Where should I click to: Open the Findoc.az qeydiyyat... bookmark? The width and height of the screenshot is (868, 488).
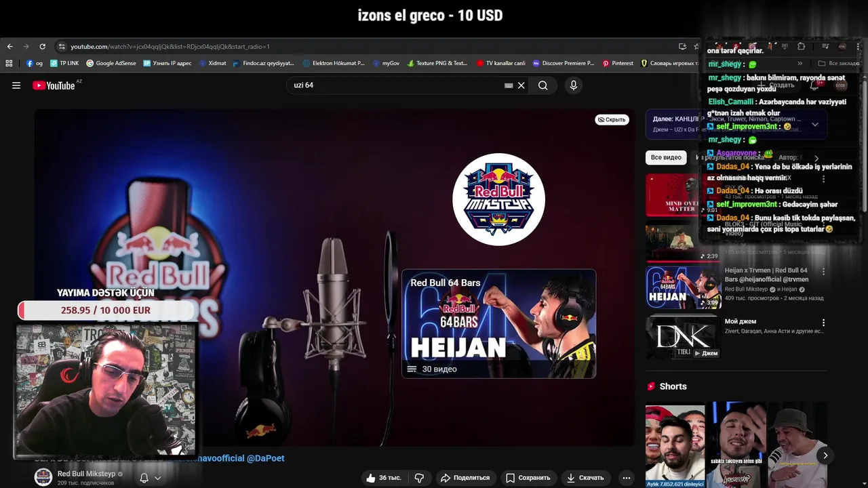click(x=263, y=63)
